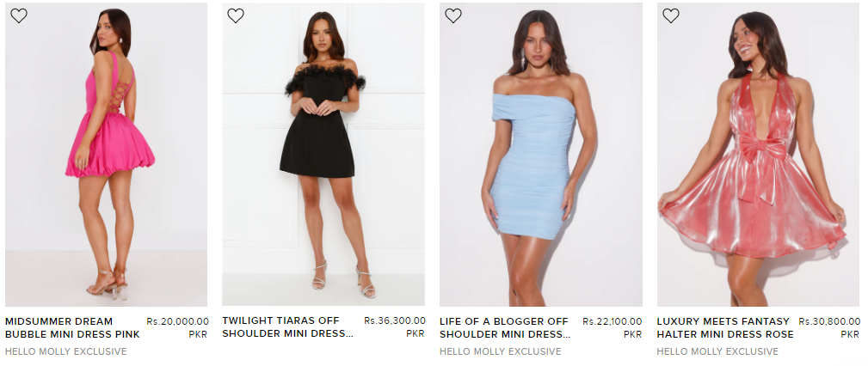Select the Rs.20,000.00 PKR price

pyautogui.click(x=178, y=328)
